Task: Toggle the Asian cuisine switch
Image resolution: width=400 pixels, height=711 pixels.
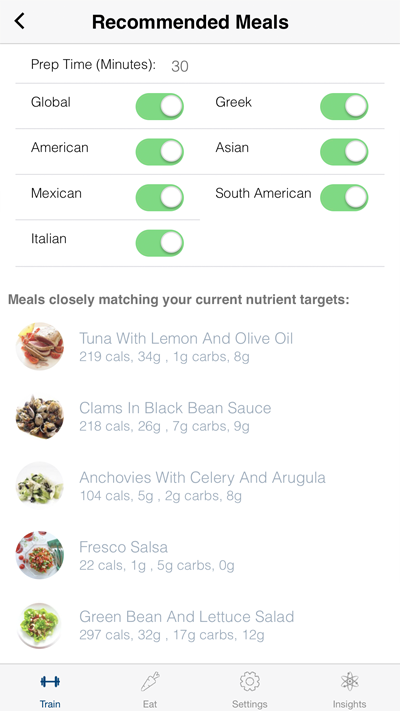Action: [344, 152]
